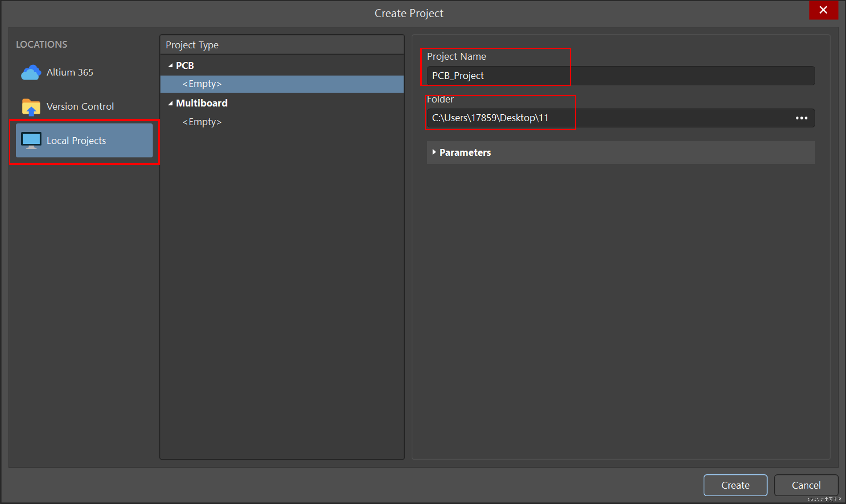This screenshot has width=846, height=504.
Task: Select Local Projects location label
Action: (76, 141)
